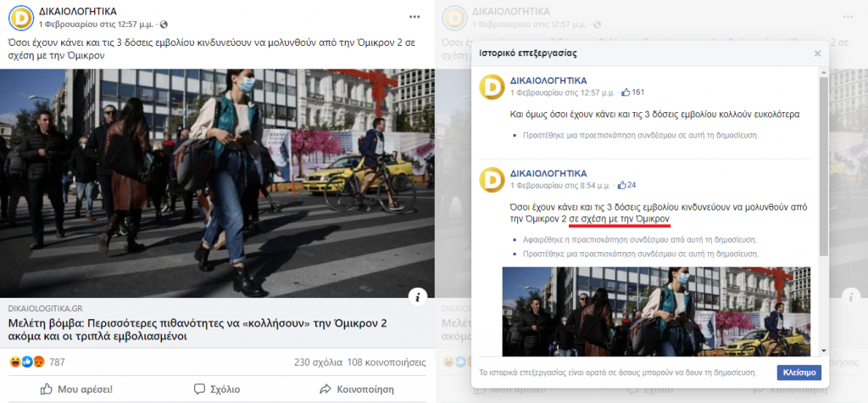Click the underlined text σε σχέση με την Όμικρον
868x403 pixels.
tap(620, 219)
